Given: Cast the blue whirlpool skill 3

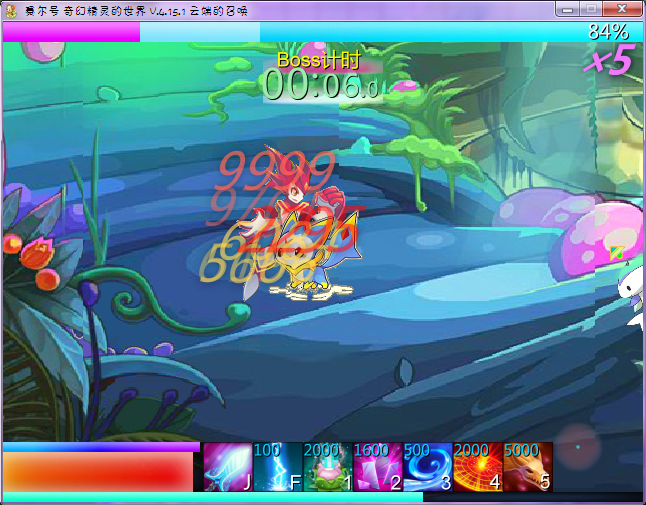Looking at the screenshot, I should coord(428,467).
